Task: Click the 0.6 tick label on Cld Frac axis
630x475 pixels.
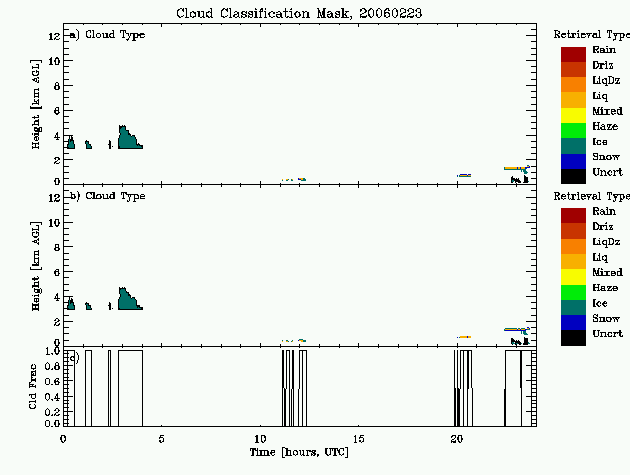Action: [x=52, y=381]
